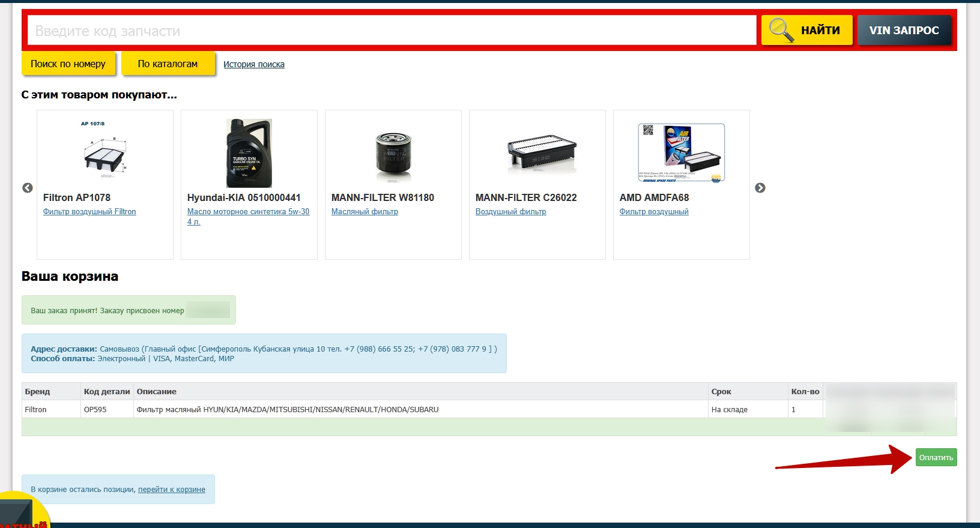Click the AMD AMDFA68 title
This screenshot has height=528, width=980.
(x=654, y=197)
